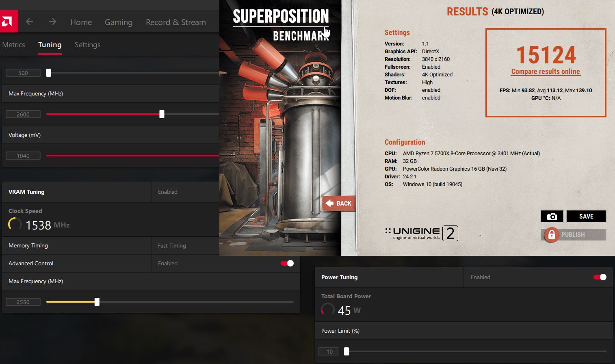
Task: Click the 2550 VRAM frequency input field
Action: click(23, 302)
